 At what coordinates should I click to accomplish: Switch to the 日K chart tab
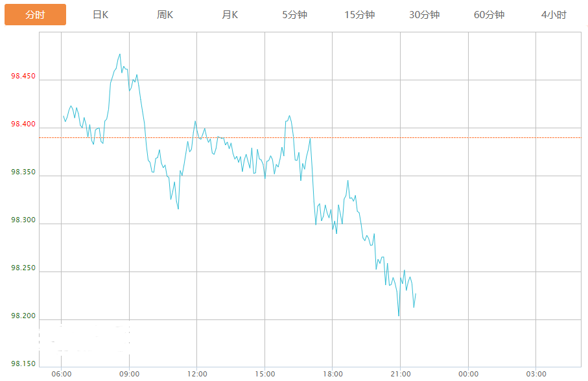tap(100, 14)
